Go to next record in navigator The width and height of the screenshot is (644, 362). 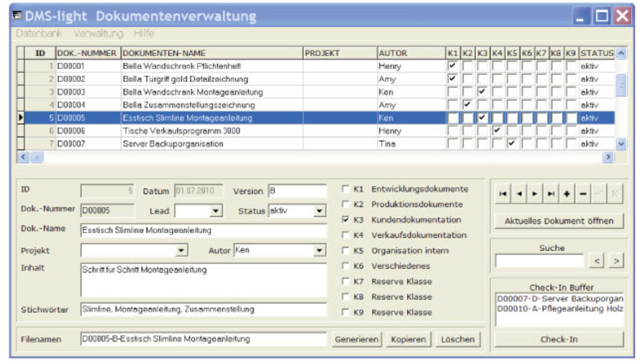click(x=535, y=194)
